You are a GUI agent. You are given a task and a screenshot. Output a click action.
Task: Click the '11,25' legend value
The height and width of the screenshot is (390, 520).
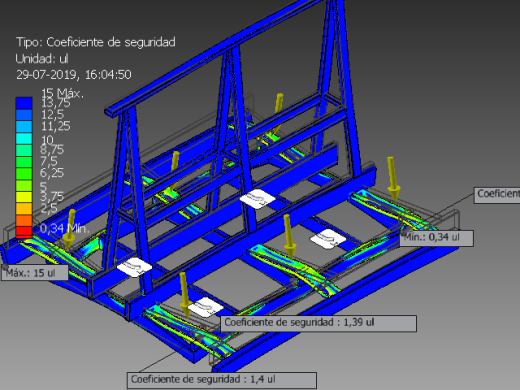coord(55,126)
